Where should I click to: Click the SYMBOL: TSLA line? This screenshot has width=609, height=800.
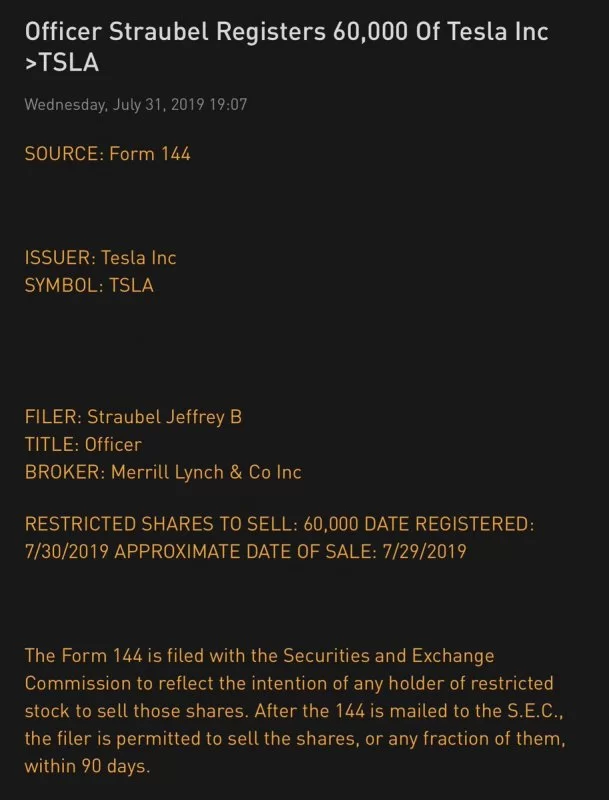89,285
